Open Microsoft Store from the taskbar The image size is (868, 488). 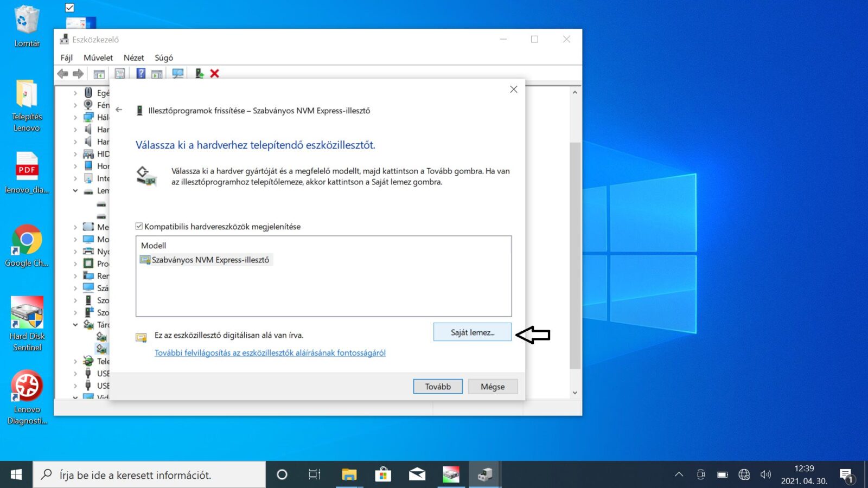coord(383,475)
